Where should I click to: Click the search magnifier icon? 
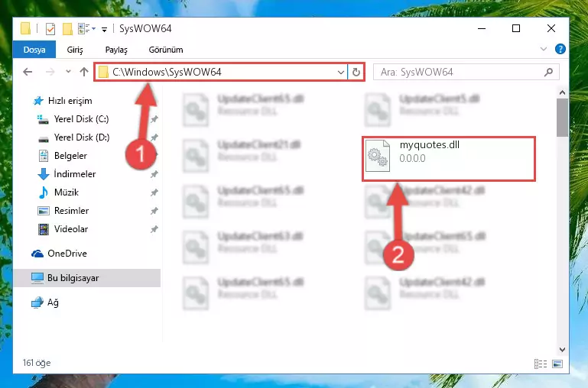pyautogui.click(x=548, y=72)
